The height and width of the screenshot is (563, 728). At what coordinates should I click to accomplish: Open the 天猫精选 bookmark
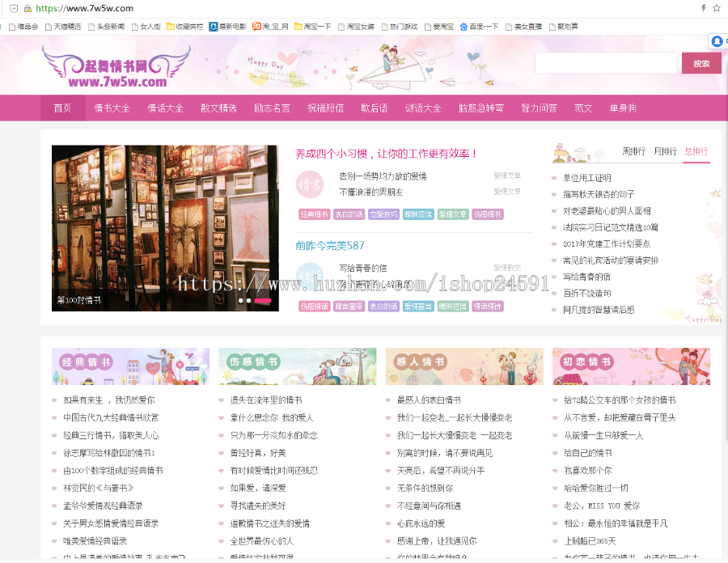point(63,27)
